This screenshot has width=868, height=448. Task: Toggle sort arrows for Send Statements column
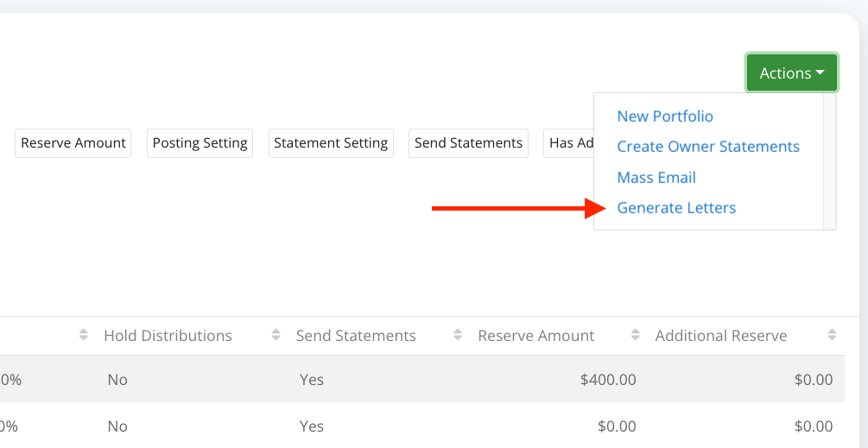[458, 336]
